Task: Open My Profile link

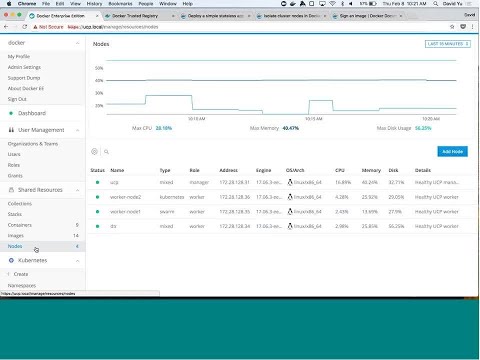Action: pyautogui.click(x=19, y=56)
